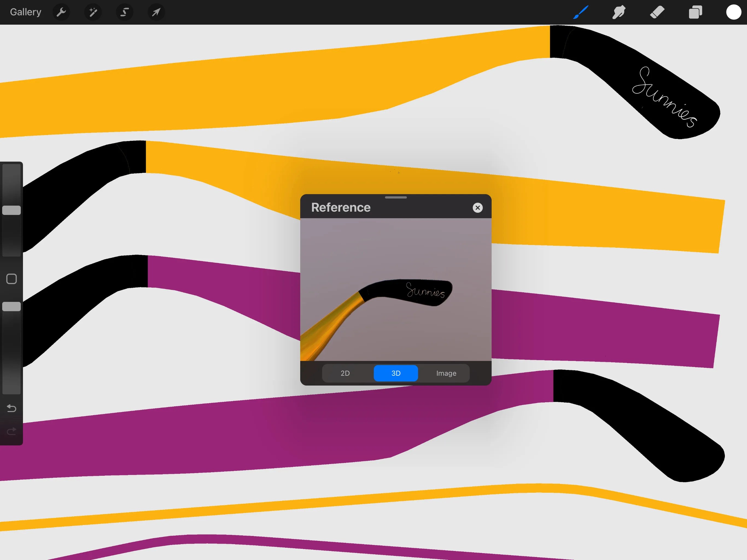Open the Layers panel
747x560 pixels.
coord(695,12)
